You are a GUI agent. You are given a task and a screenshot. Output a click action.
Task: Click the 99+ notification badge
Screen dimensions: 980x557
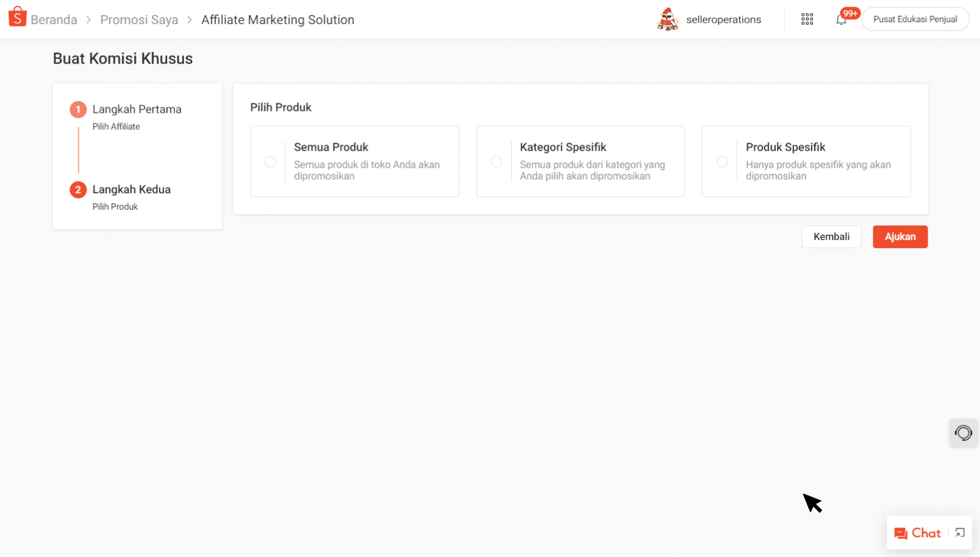[x=850, y=13]
